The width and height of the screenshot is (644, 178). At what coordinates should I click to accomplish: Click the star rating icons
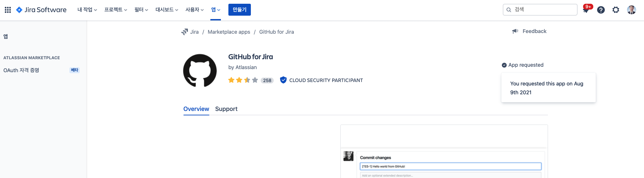click(243, 80)
